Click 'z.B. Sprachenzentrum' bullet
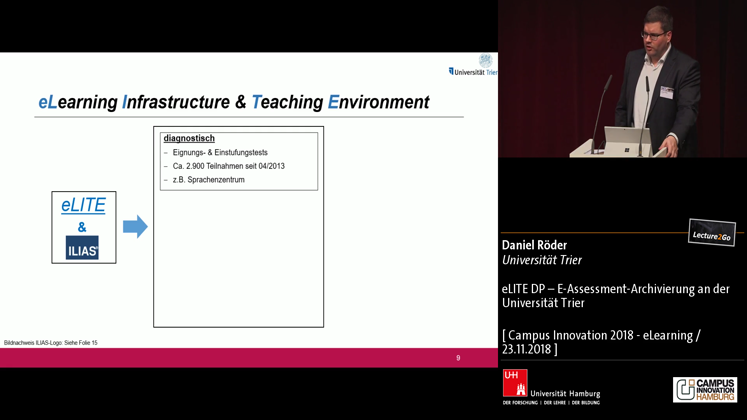This screenshot has width=747, height=420. point(209,180)
